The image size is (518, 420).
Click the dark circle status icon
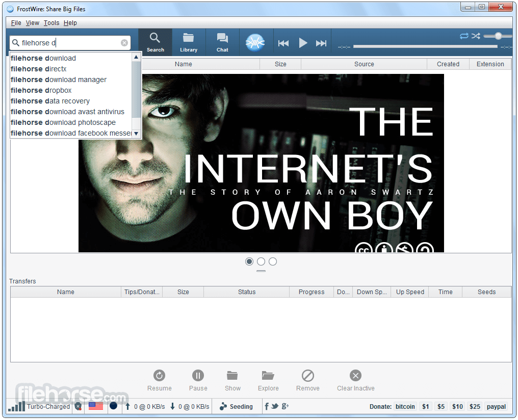click(113, 406)
